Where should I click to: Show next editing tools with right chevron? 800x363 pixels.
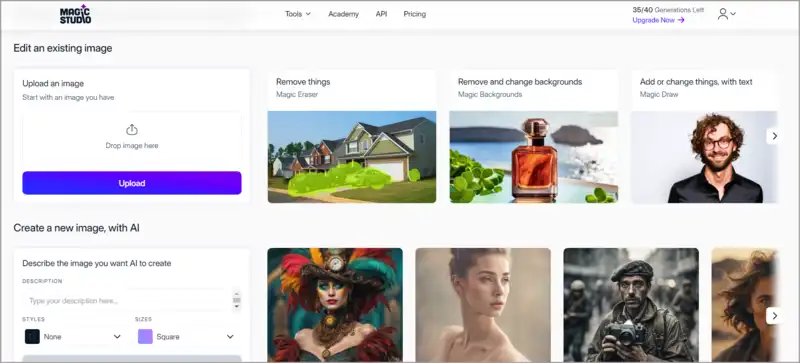[x=774, y=136]
